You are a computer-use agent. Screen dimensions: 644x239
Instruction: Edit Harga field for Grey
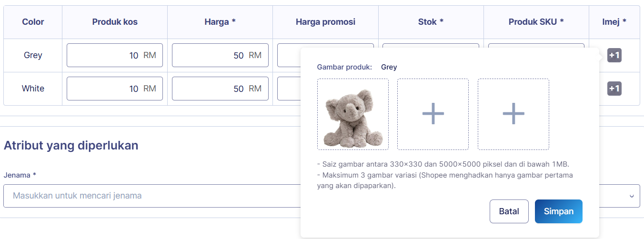(220, 55)
